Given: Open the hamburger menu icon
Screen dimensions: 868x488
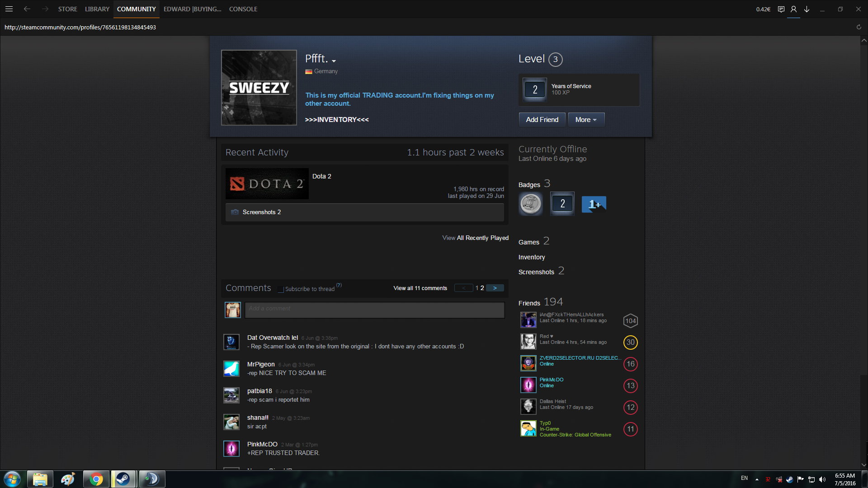Looking at the screenshot, I should point(9,9).
